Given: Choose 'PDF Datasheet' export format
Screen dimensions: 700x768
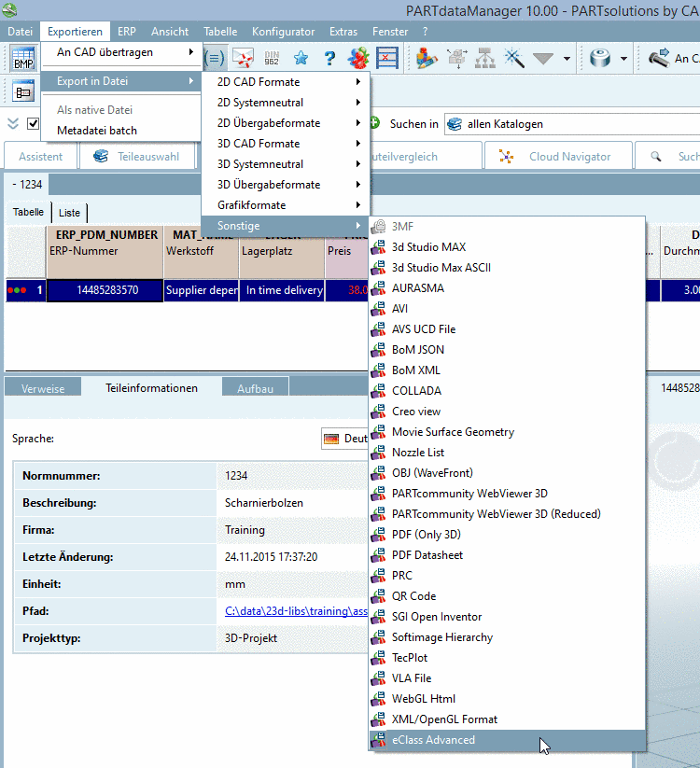Looking at the screenshot, I should click(x=507, y=555).
